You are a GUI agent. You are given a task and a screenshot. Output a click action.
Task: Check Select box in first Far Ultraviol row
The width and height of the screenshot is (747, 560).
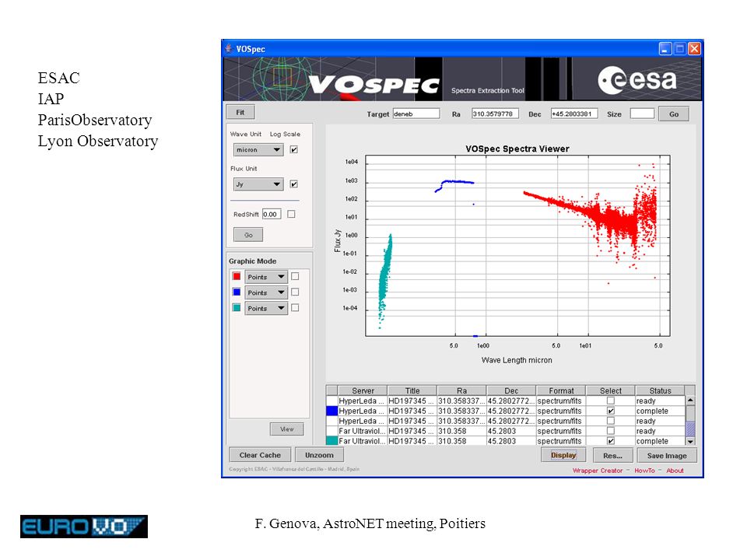(610, 430)
